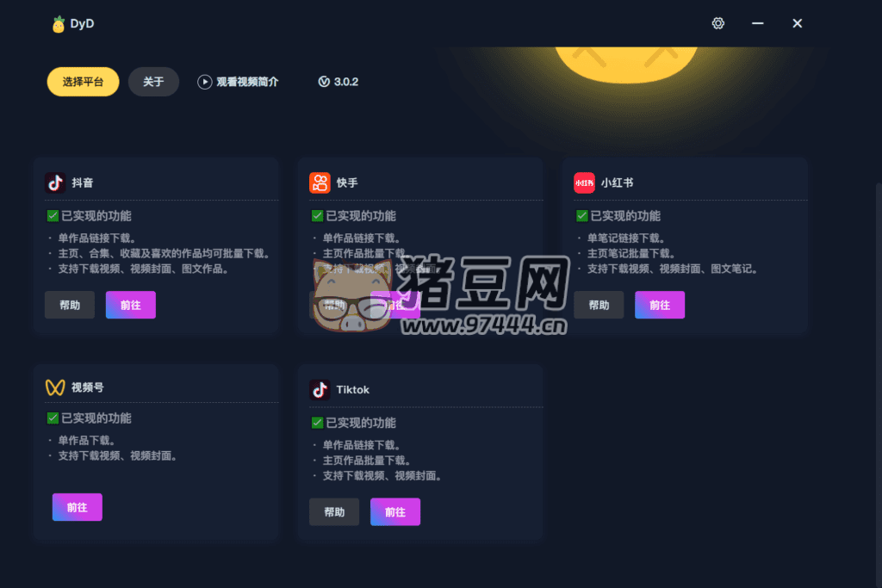Click the Tiktok platform icon
Image resolution: width=882 pixels, height=588 pixels.
pos(320,390)
